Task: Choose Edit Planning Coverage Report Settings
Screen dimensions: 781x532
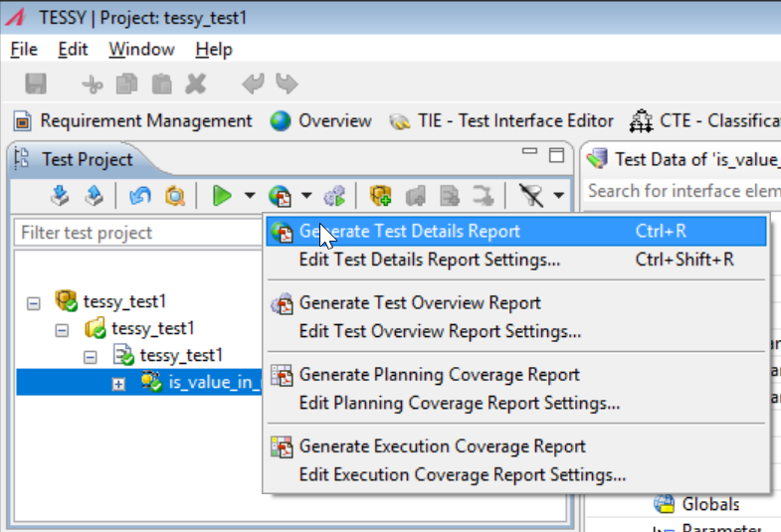Action: point(516,403)
